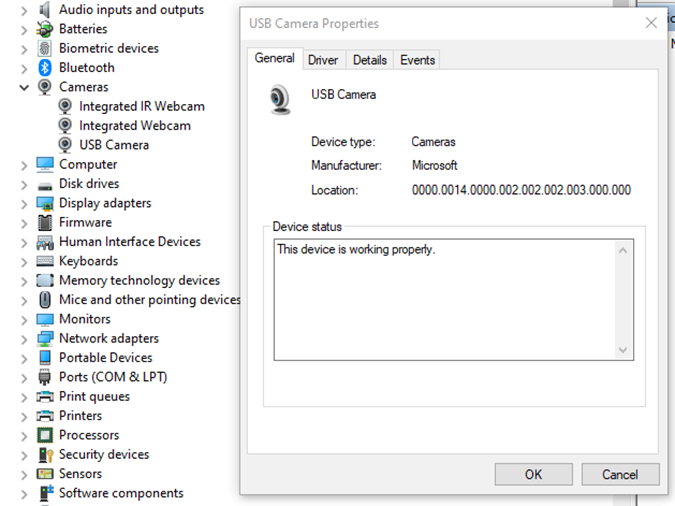Click the Human Interface Devices icon

coord(45,242)
